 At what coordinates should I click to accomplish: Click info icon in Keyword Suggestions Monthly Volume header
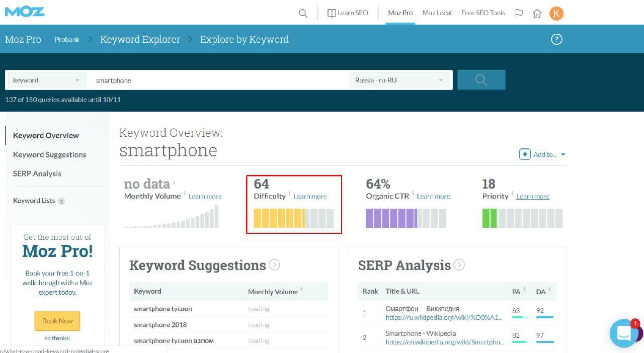(x=301, y=289)
